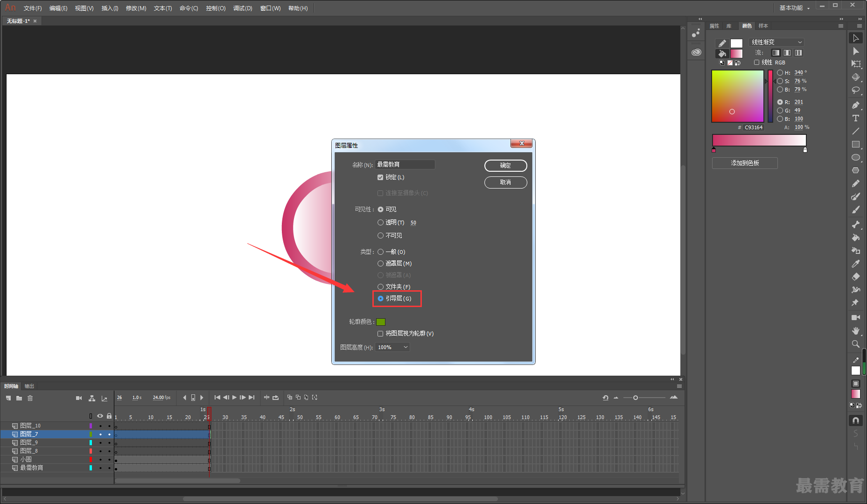The height and width of the screenshot is (504, 867).
Task: Click the hex color C93164 field
Action: pyautogui.click(x=754, y=127)
